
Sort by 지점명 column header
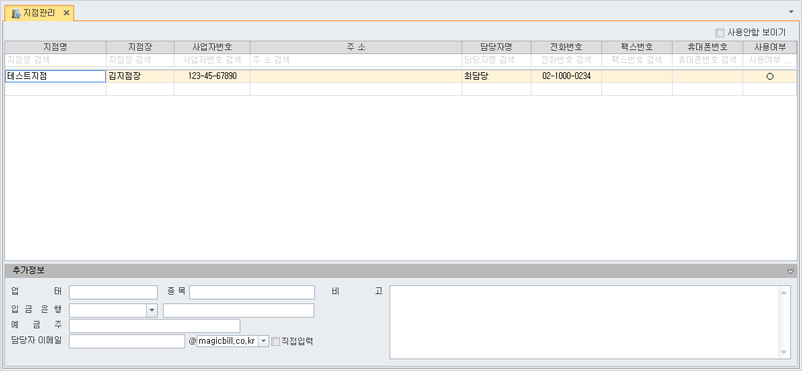click(x=56, y=47)
